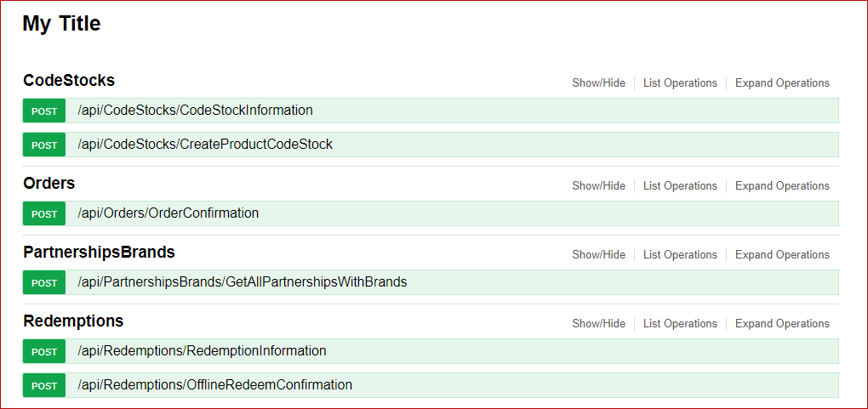
Task: Click the My Title heading
Action: [x=61, y=24]
